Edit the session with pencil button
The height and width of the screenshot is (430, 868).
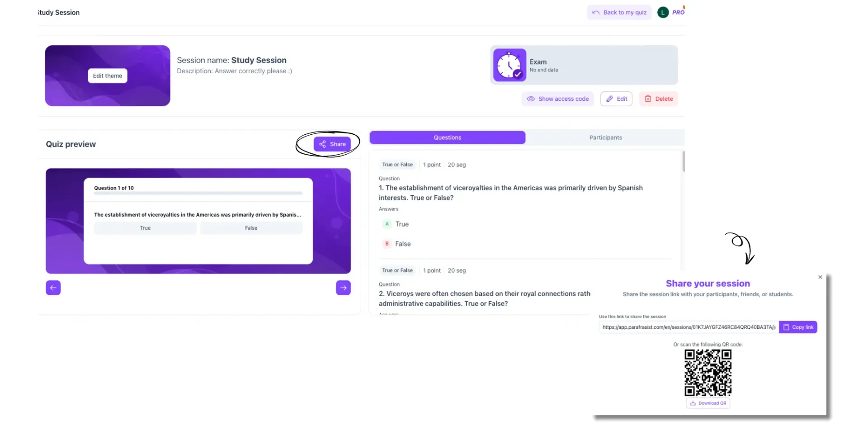pyautogui.click(x=616, y=99)
